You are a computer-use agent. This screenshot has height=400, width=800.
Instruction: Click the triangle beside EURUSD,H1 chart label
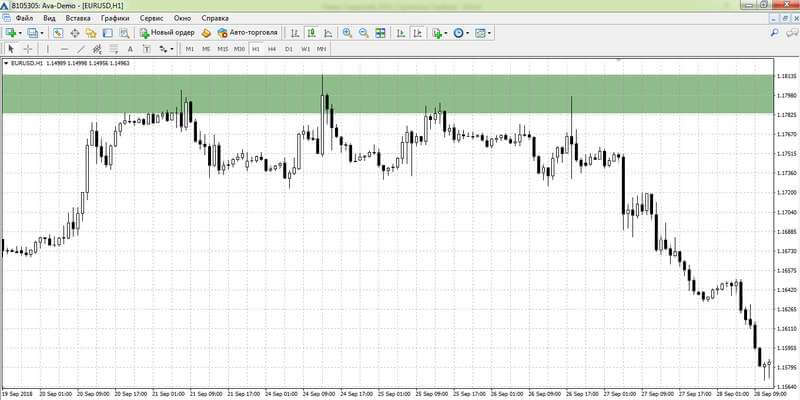(6, 63)
